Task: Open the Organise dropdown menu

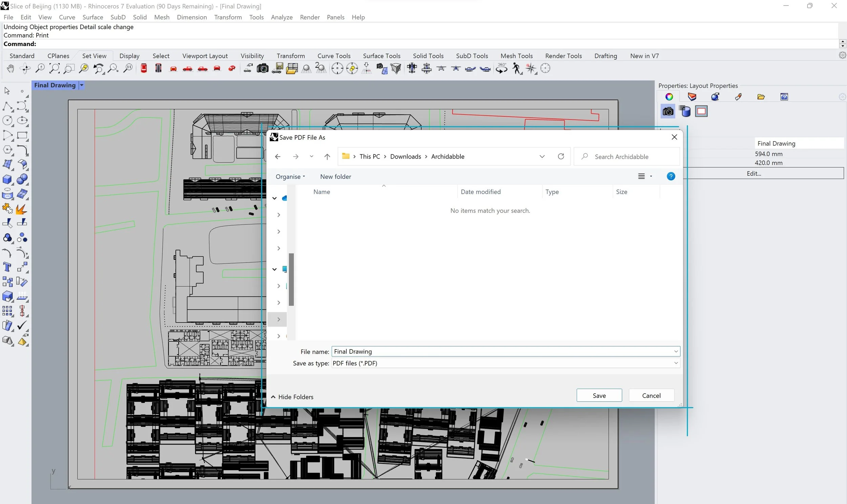Action: [290, 176]
